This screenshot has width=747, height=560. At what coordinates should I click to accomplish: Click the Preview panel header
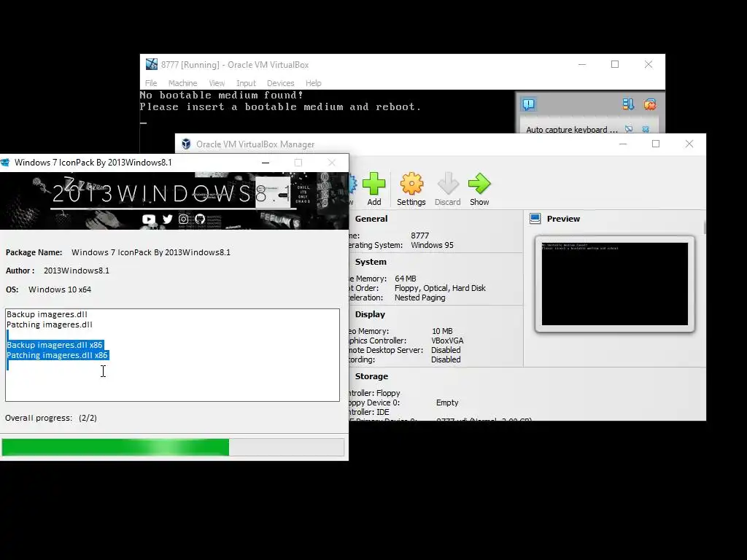(563, 219)
